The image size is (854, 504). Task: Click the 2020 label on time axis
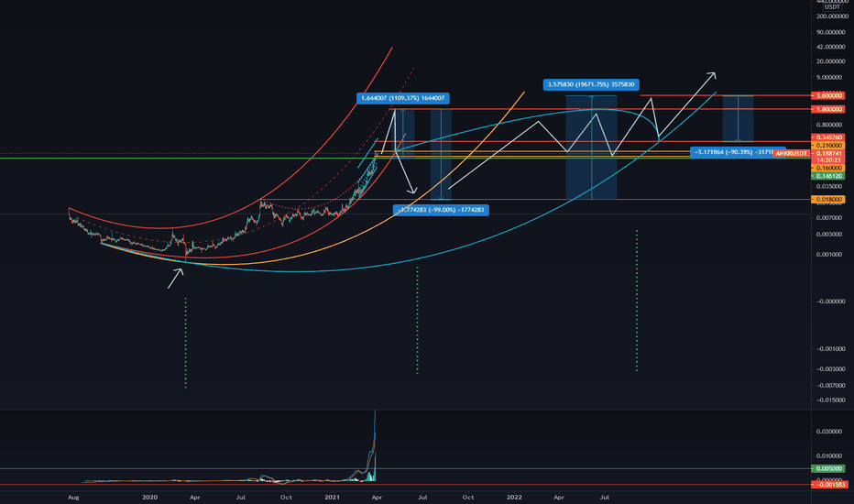pos(149,498)
